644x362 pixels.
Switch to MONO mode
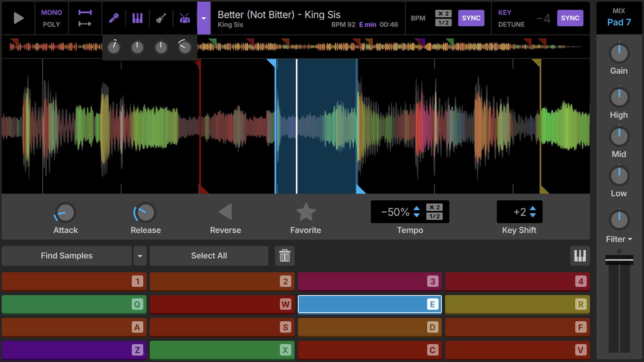52,12
